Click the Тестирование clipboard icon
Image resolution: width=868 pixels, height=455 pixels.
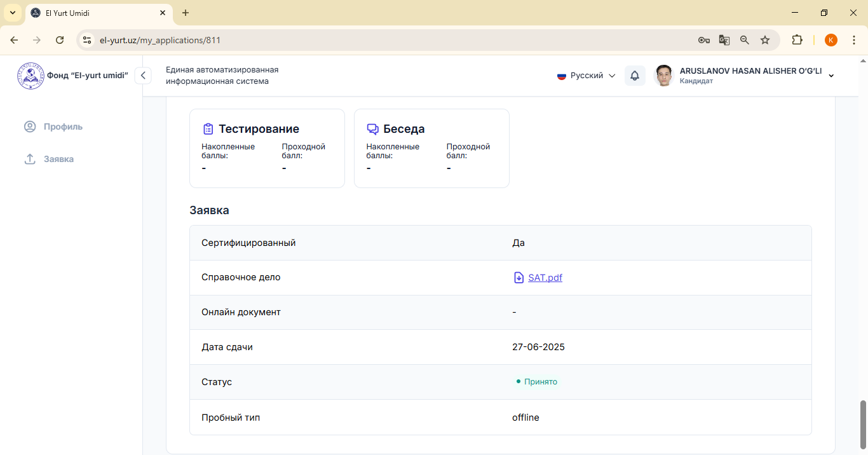(x=208, y=129)
